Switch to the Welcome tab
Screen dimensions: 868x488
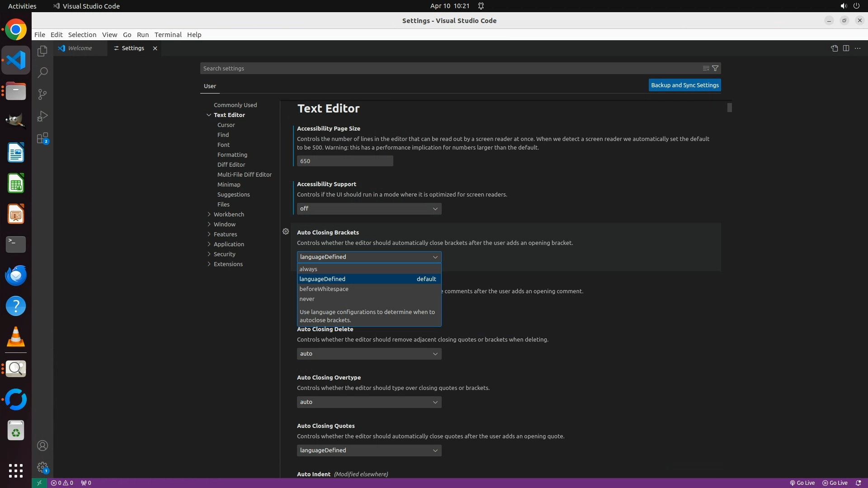pos(80,48)
